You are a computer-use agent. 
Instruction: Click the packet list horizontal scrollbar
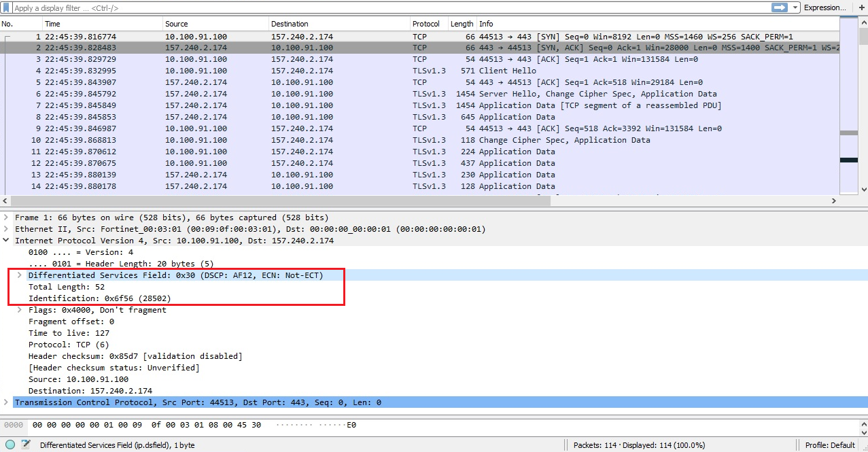(x=272, y=201)
